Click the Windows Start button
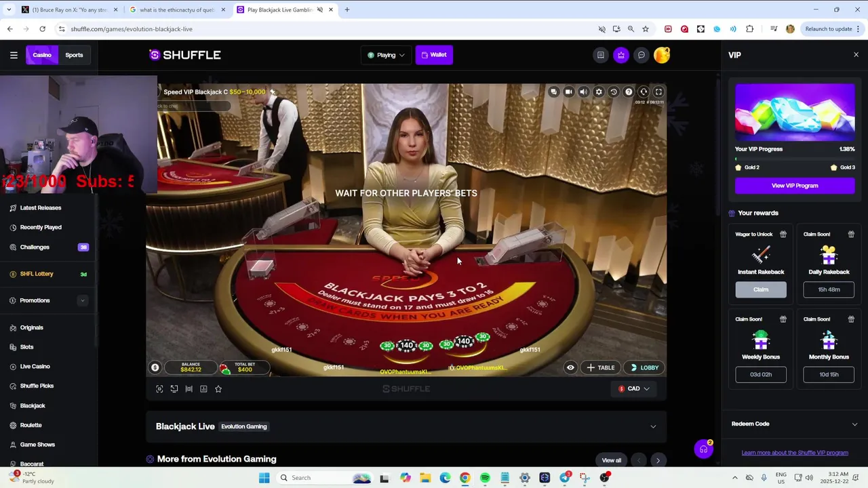Viewport: 868px width, 488px height. [x=264, y=478]
